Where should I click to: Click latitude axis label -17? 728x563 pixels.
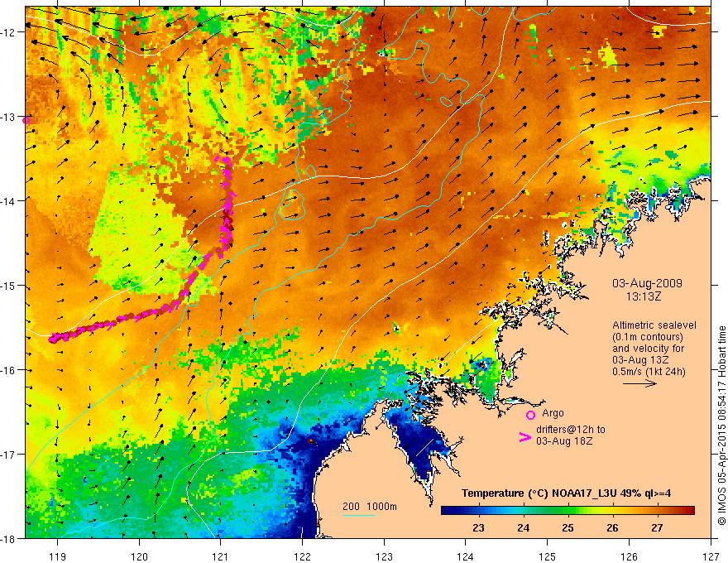click(8, 455)
